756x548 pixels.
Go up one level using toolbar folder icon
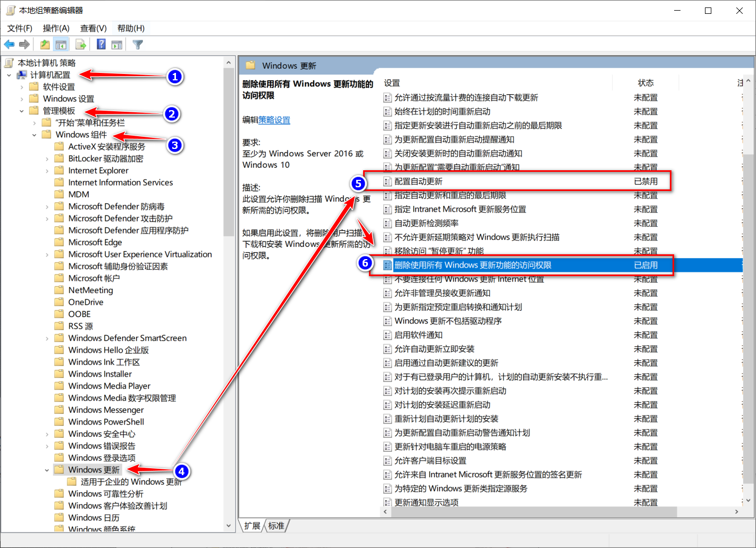coord(45,45)
